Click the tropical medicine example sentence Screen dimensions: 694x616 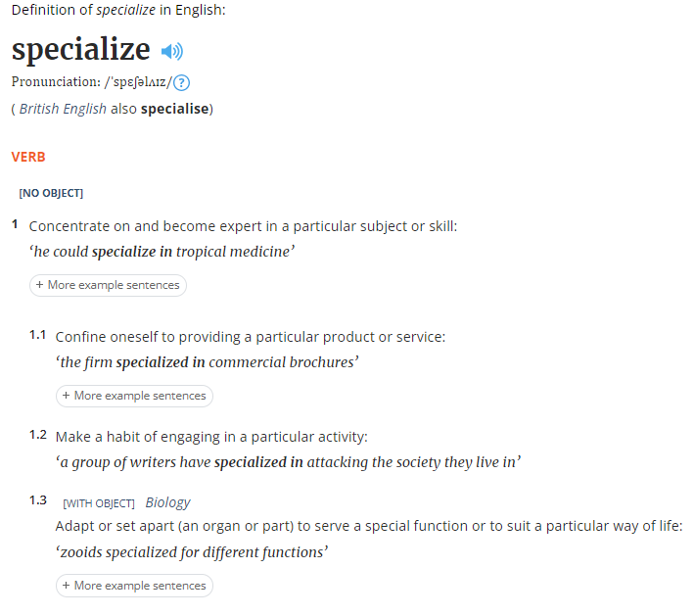coord(162,252)
